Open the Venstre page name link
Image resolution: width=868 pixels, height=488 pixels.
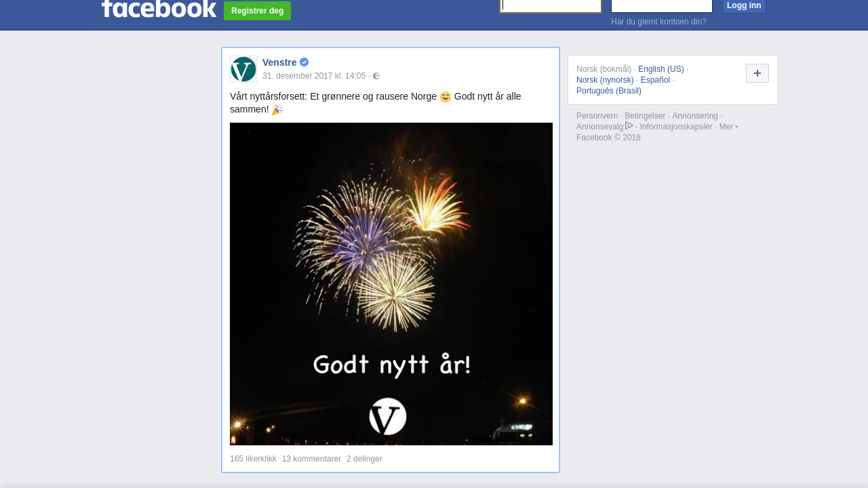(279, 62)
